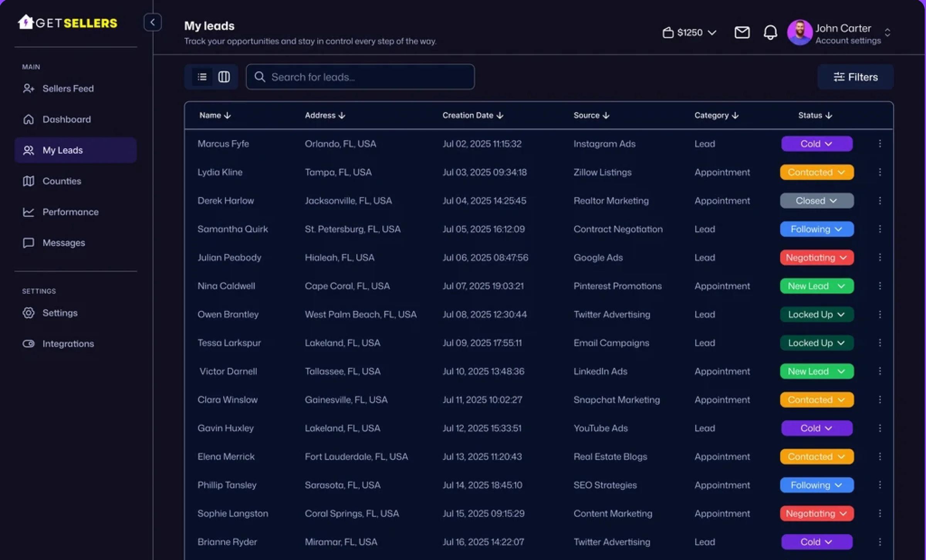Screen dimensions: 926x560
Task: Open notifications bell icon
Action: pos(770,32)
